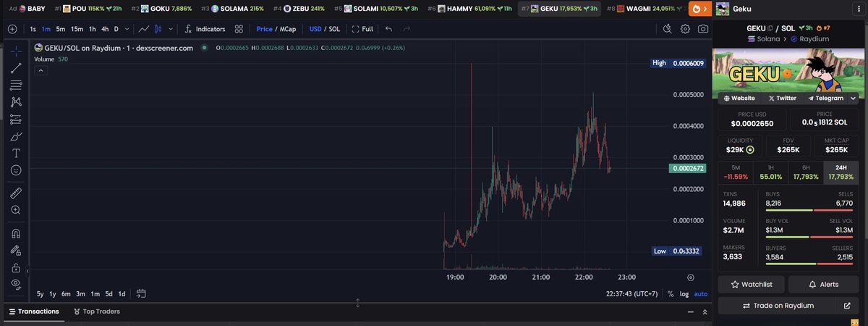Select the 1H stats period
The image size is (868, 326).
coord(771,172)
